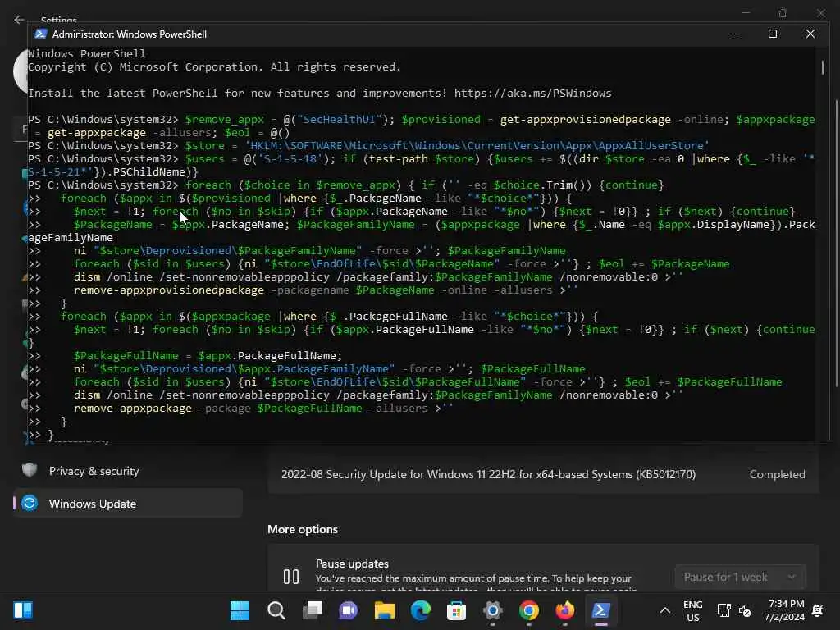The image size is (840, 630).
Task: Click the remove-appxpackage command line
Action: (x=263, y=409)
